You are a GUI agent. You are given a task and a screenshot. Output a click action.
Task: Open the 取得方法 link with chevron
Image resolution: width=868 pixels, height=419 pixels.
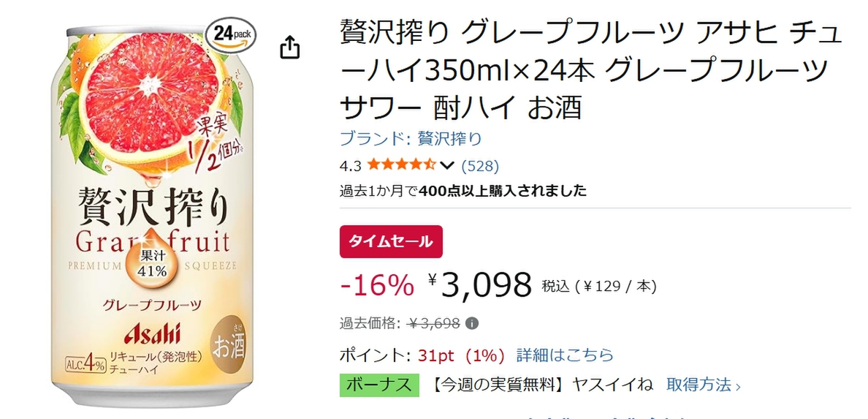(x=703, y=385)
